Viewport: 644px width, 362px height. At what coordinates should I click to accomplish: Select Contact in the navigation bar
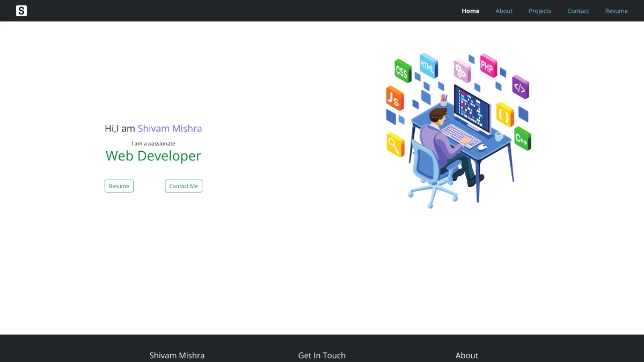(578, 11)
